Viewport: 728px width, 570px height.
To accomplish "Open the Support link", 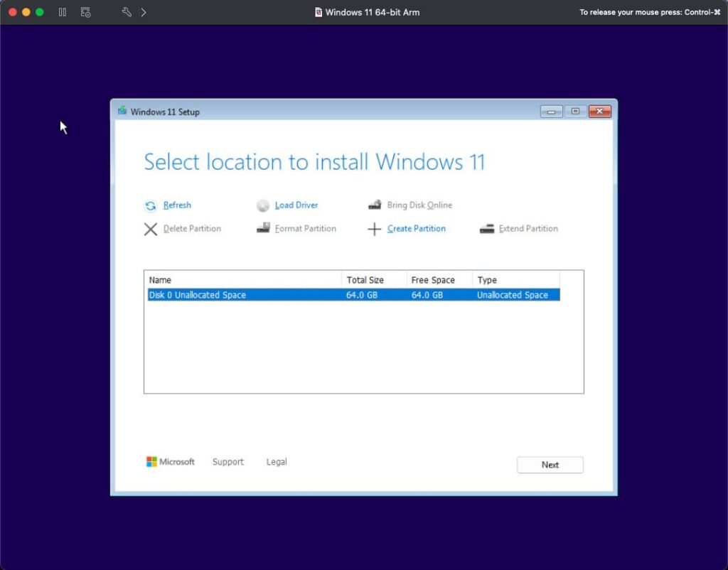I will click(227, 462).
